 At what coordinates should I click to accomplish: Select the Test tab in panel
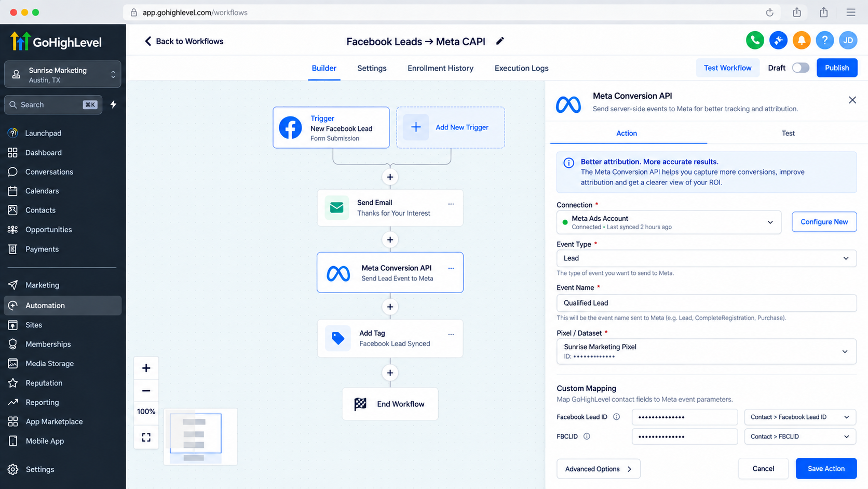788,134
